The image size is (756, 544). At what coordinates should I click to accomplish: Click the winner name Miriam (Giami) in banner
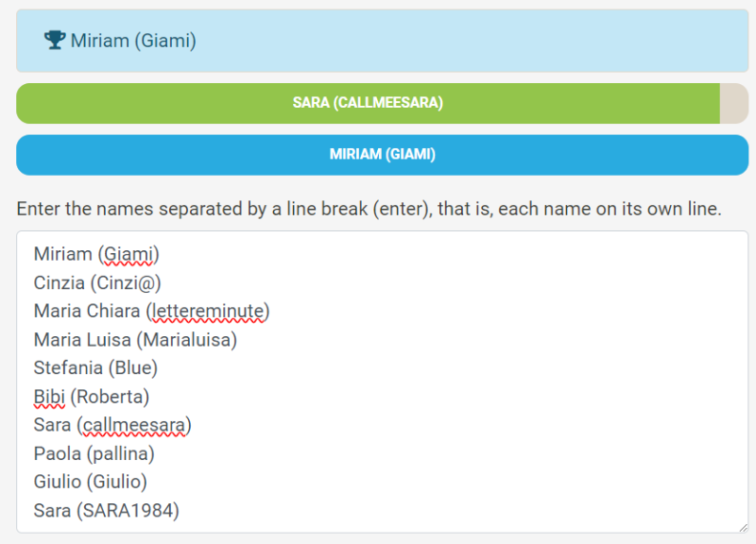[x=133, y=42]
